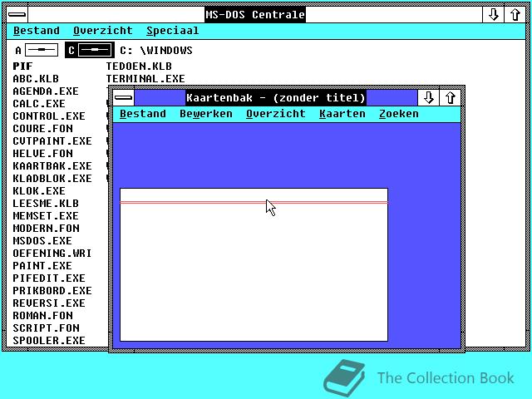
Task: Open Speciaal menu in MS-DOS Centrale
Action: (x=172, y=31)
